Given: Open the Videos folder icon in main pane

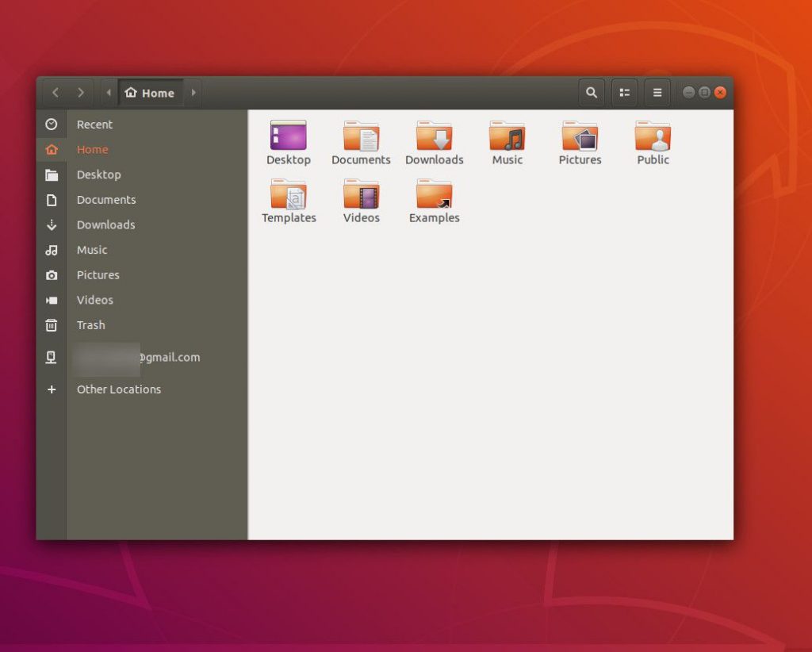Looking at the screenshot, I should coord(361,194).
